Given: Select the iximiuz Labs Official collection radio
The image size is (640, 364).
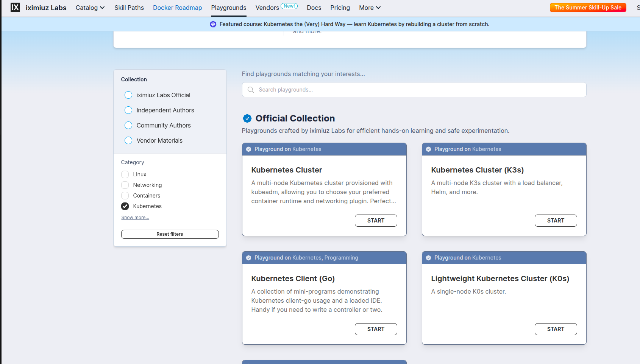Looking at the screenshot, I should tap(128, 95).
